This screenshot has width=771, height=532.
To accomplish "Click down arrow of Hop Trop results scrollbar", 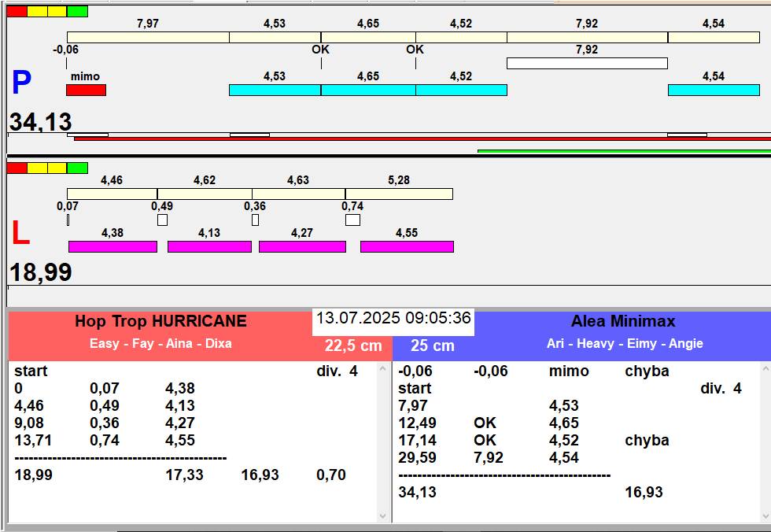I will coord(383,516).
